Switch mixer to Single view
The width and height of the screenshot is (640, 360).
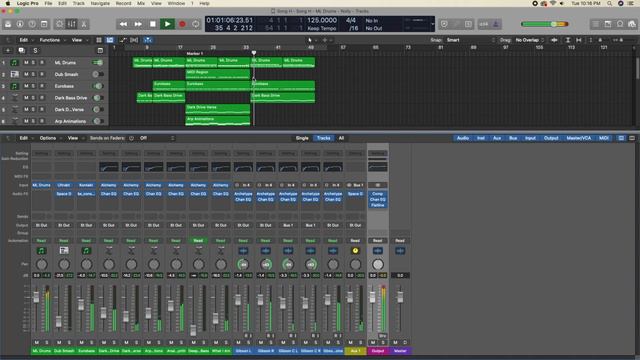pos(302,138)
